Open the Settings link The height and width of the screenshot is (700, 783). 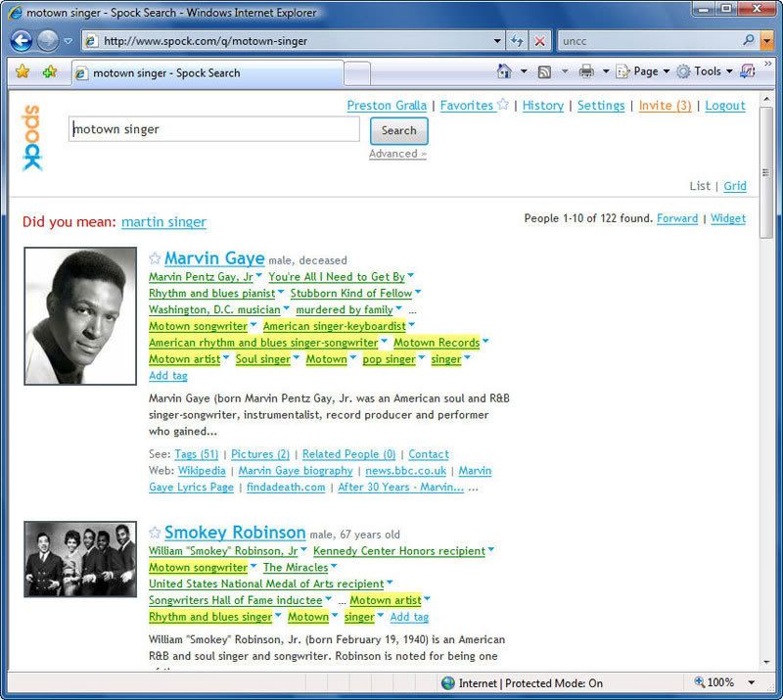point(601,106)
